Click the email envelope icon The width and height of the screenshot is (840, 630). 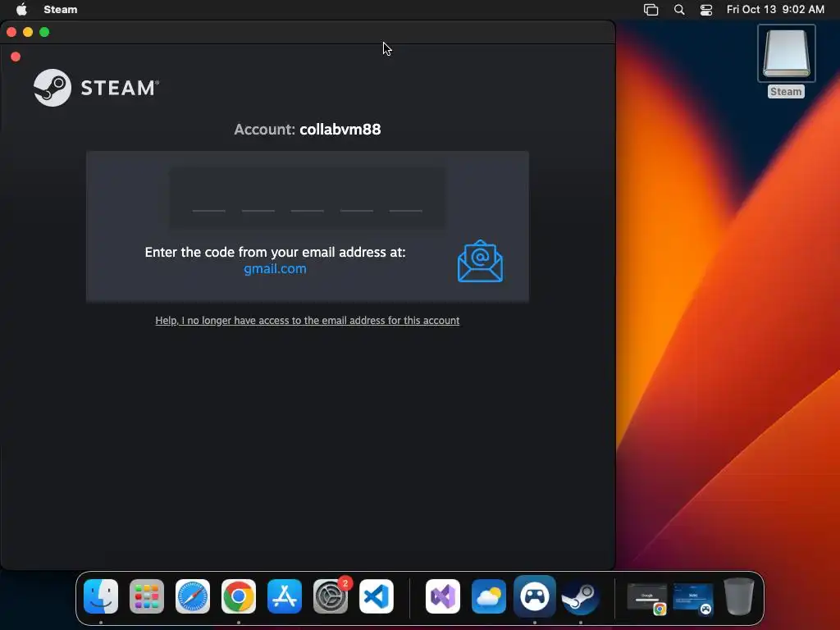click(x=480, y=262)
